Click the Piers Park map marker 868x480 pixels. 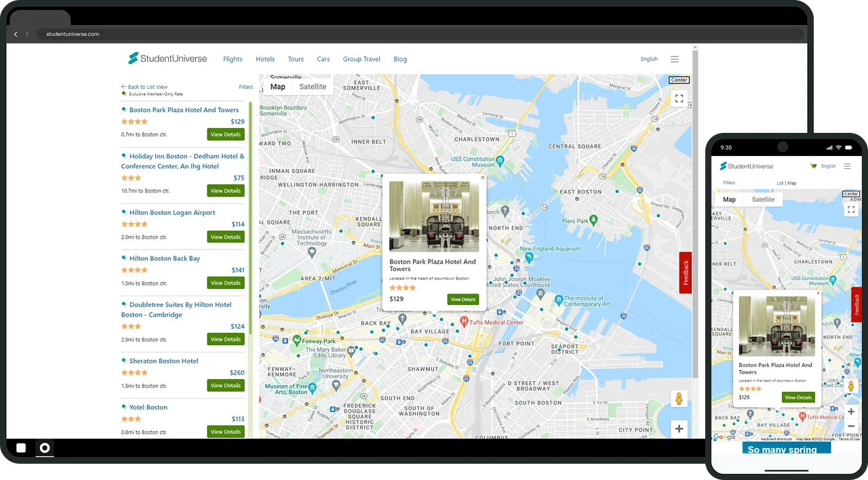[x=594, y=220]
